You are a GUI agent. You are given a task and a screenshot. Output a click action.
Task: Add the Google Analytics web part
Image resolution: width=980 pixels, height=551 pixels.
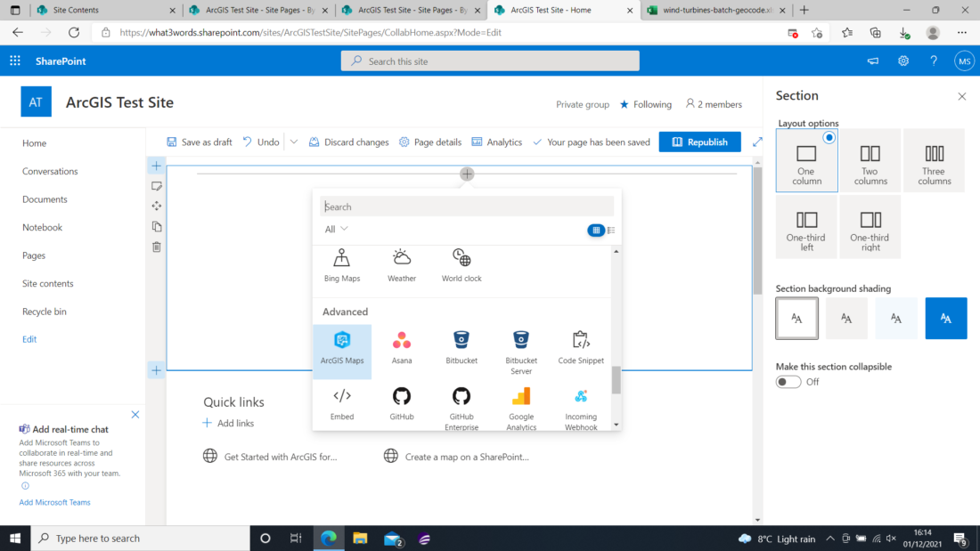pyautogui.click(x=521, y=408)
